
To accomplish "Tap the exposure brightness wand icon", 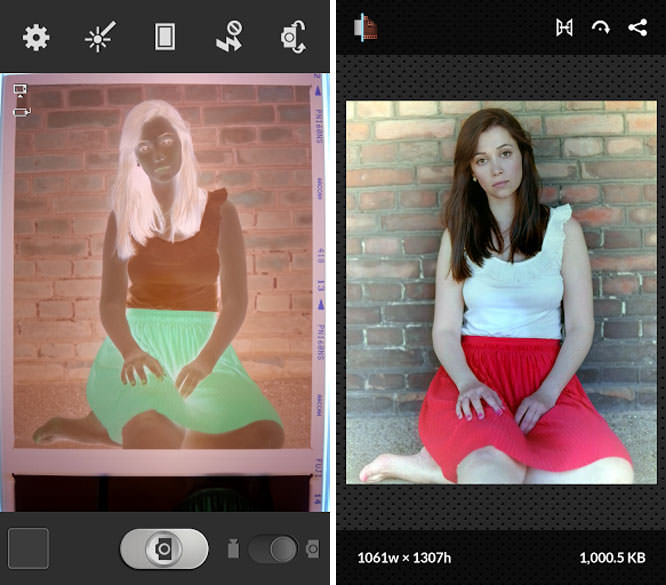I will click(x=98, y=38).
